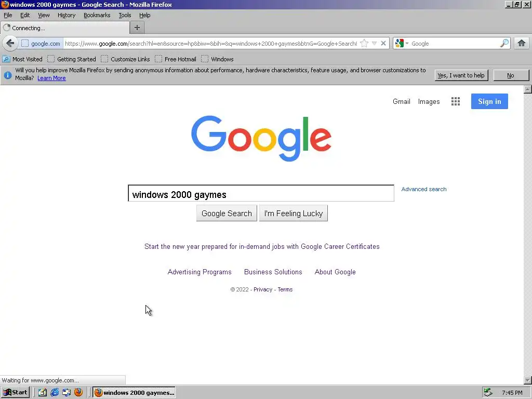
Task: Click the magnifier icon in the search box
Action: [x=504, y=44]
